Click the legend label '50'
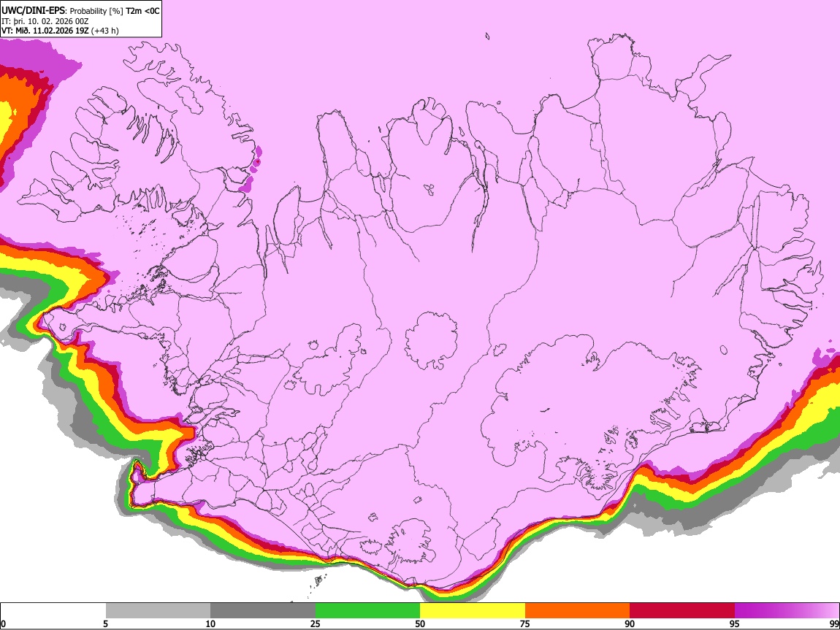Image resolution: width=840 pixels, height=630 pixels. (x=420, y=623)
